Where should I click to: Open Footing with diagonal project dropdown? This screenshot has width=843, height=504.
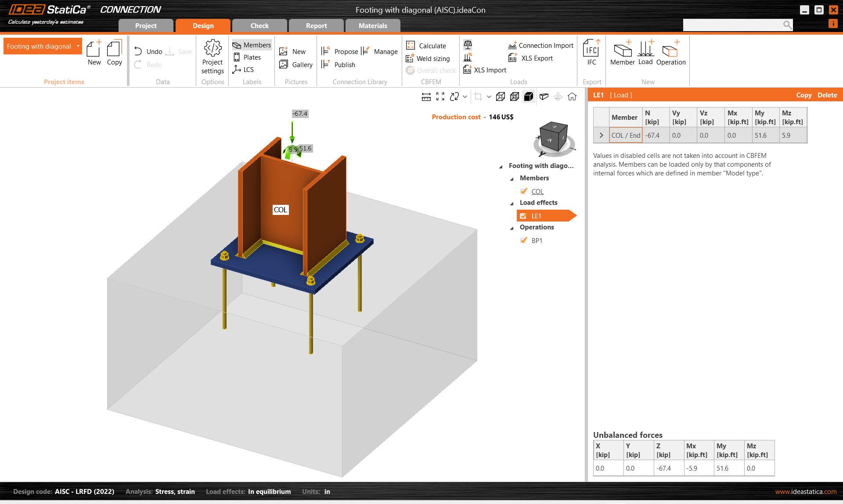78,46
